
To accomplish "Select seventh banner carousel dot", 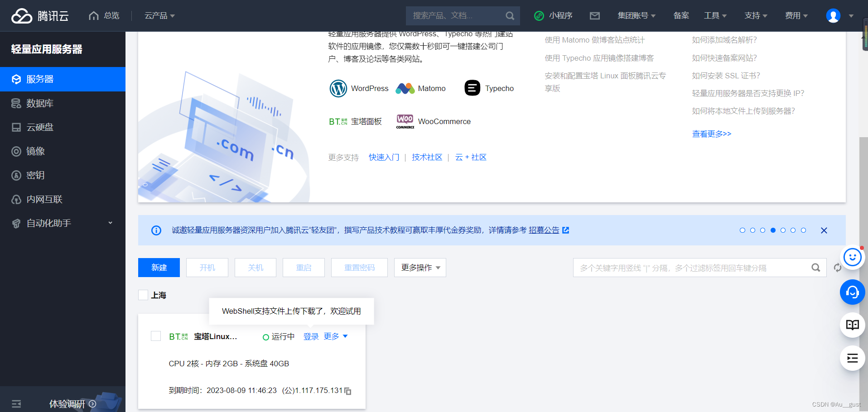I will click(x=803, y=230).
